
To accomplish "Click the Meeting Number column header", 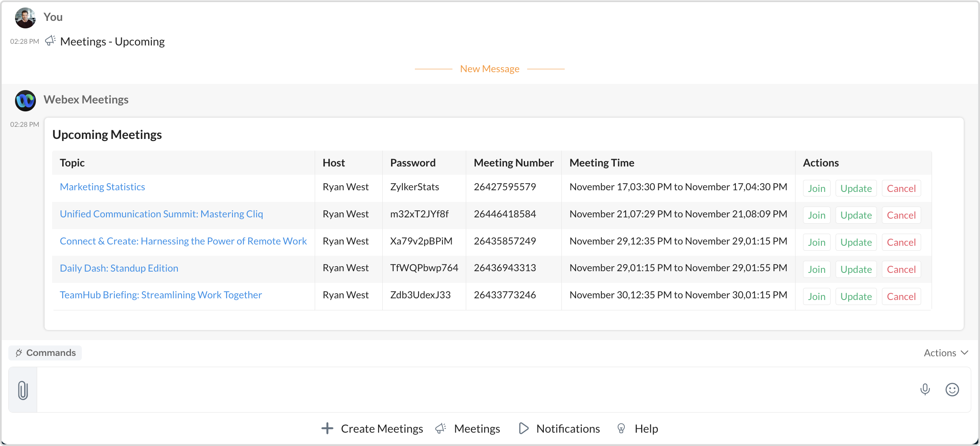I will pos(514,163).
